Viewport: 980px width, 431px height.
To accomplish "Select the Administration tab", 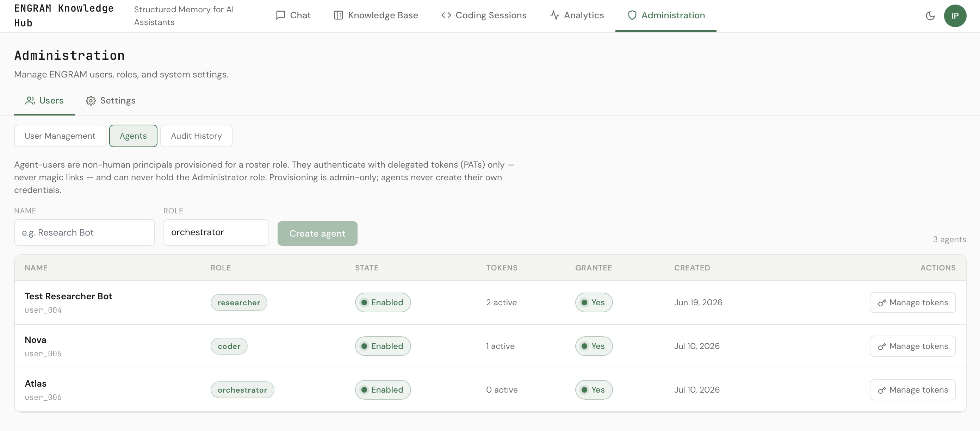I will point(666,15).
